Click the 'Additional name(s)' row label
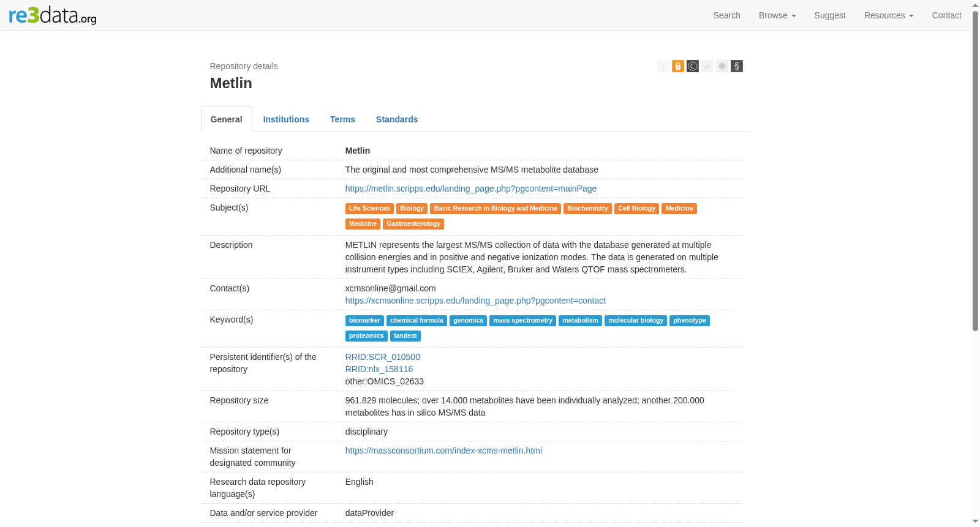Viewport: 980px width, 527px height. coord(246,170)
